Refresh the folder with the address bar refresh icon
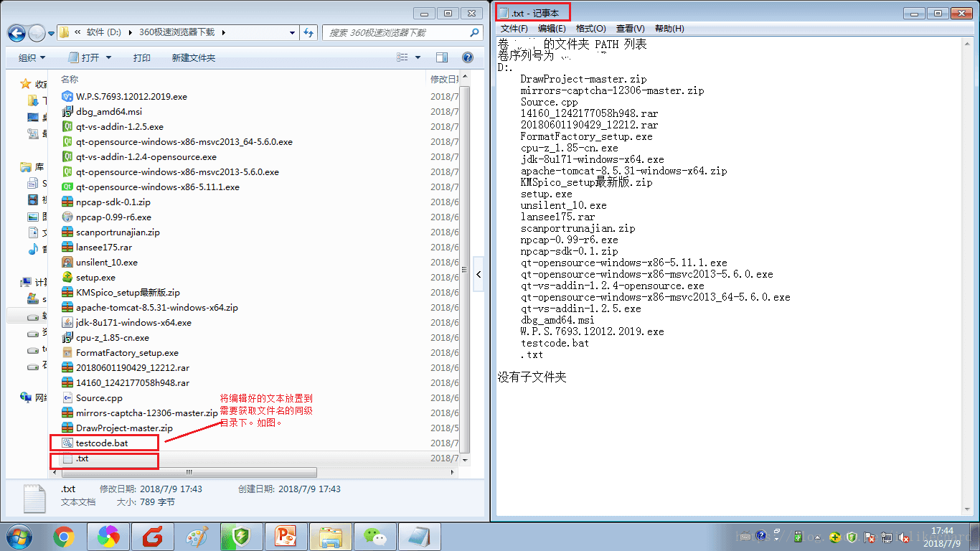This screenshot has width=980, height=551. tap(309, 32)
